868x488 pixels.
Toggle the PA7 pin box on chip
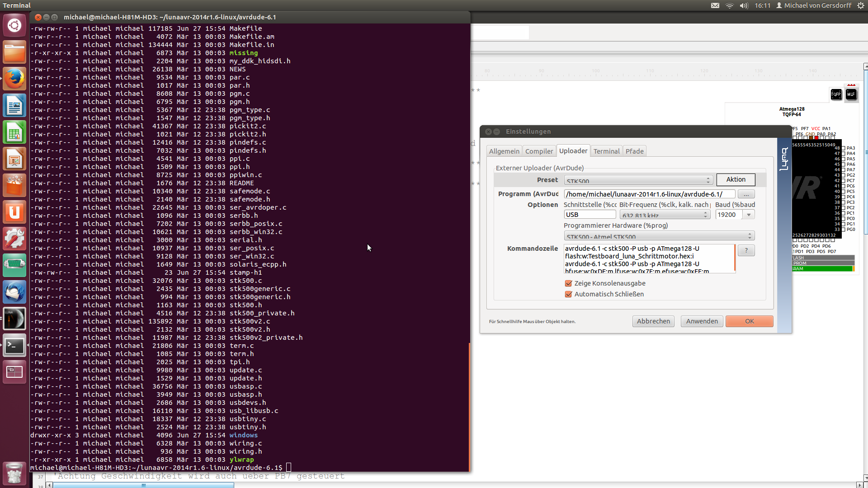click(x=843, y=170)
